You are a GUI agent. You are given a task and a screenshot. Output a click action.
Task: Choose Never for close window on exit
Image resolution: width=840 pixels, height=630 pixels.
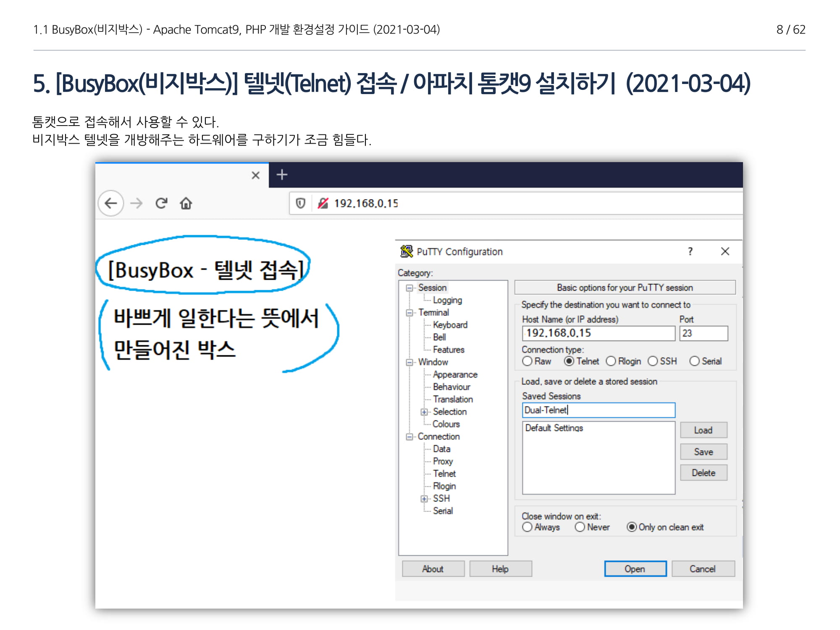point(580,527)
